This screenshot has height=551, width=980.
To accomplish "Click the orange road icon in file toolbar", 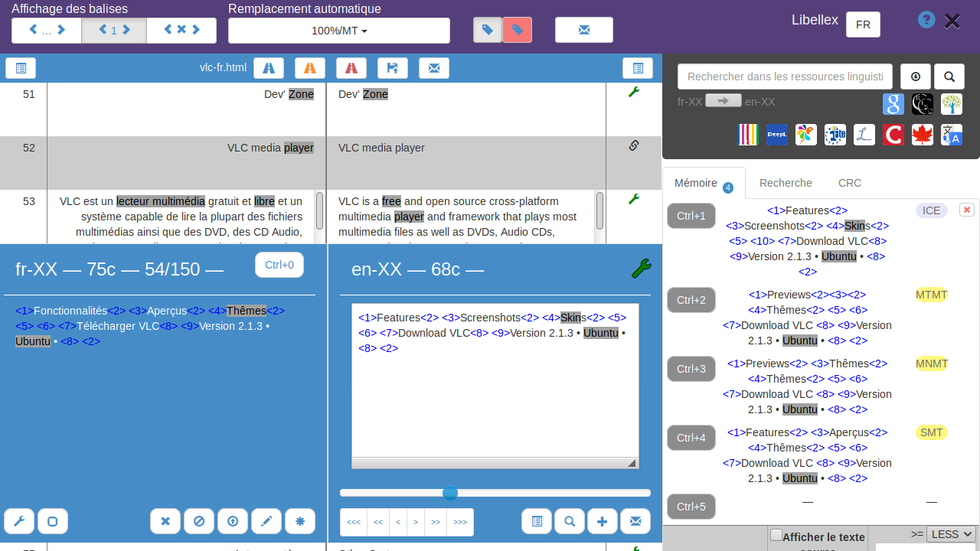I will [x=310, y=68].
